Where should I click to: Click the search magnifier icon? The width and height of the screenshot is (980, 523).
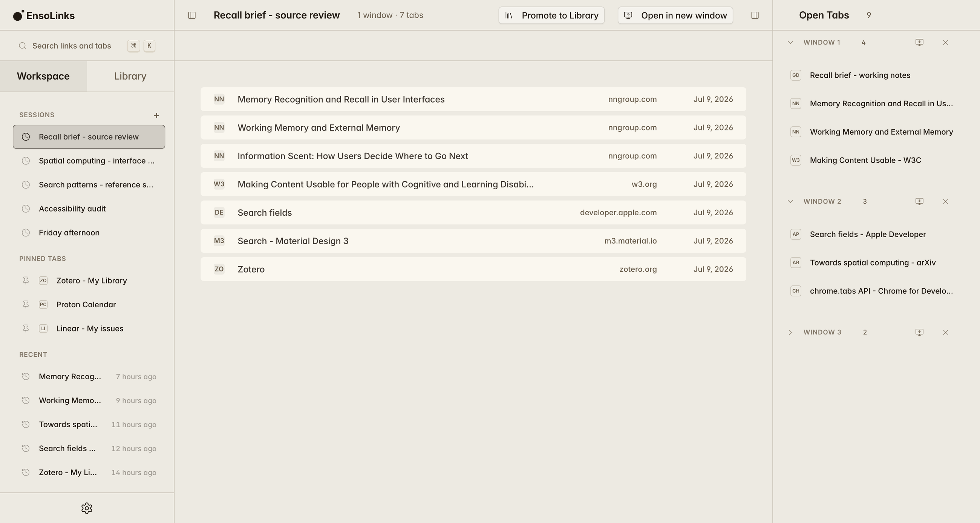23,46
